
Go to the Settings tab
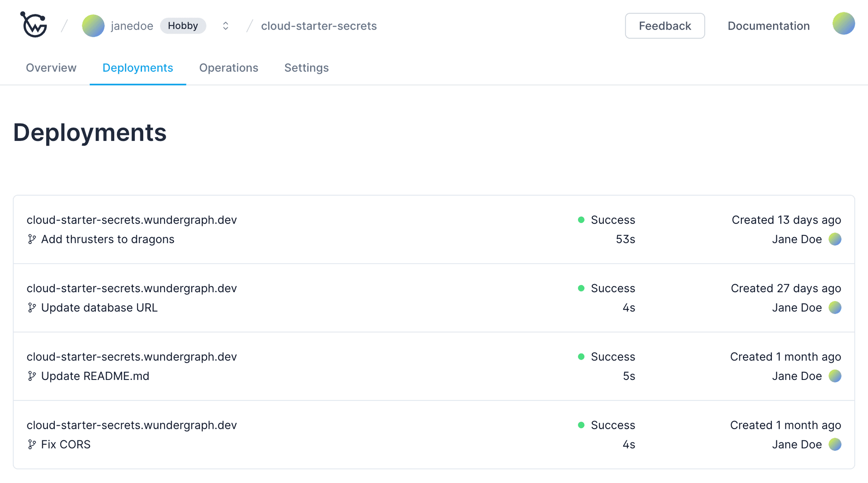pos(306,68)
